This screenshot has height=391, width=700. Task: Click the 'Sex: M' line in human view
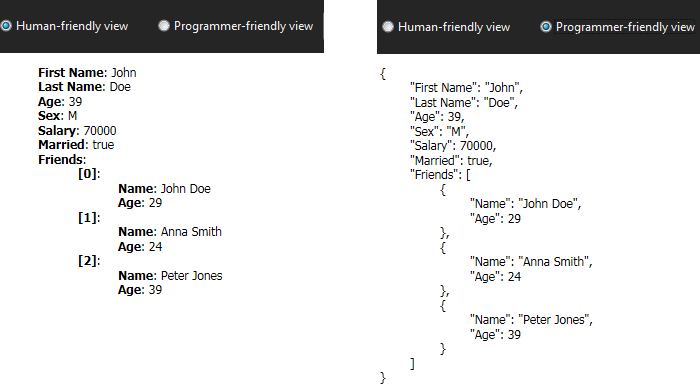pyautogui.click(x=58, y=116)
